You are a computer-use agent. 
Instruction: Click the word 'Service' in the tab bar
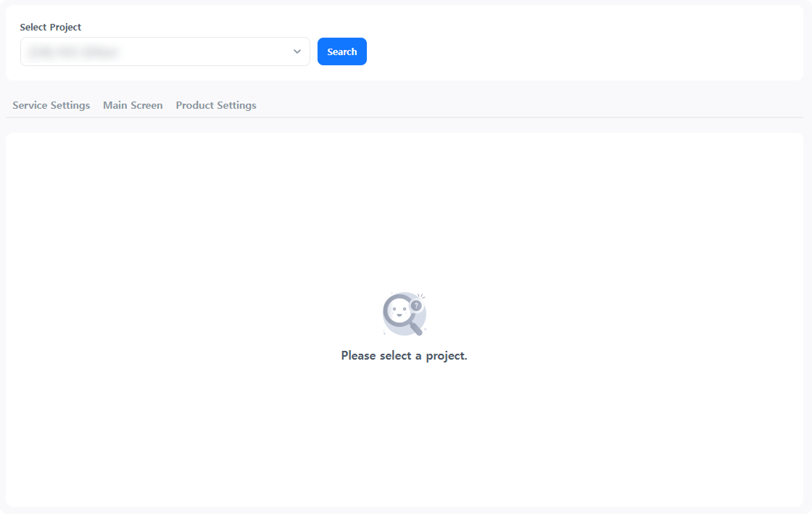[x=30, y=105]
